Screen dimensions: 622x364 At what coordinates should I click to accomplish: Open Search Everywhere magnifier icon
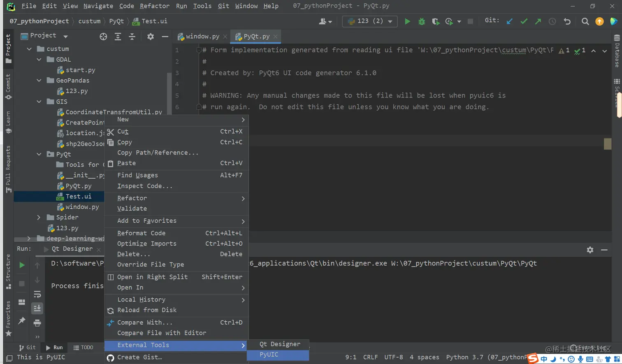click(585, 21)
